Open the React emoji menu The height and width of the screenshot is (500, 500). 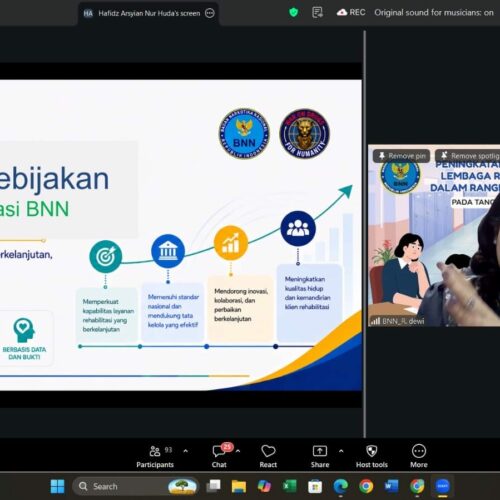(268, 456)
